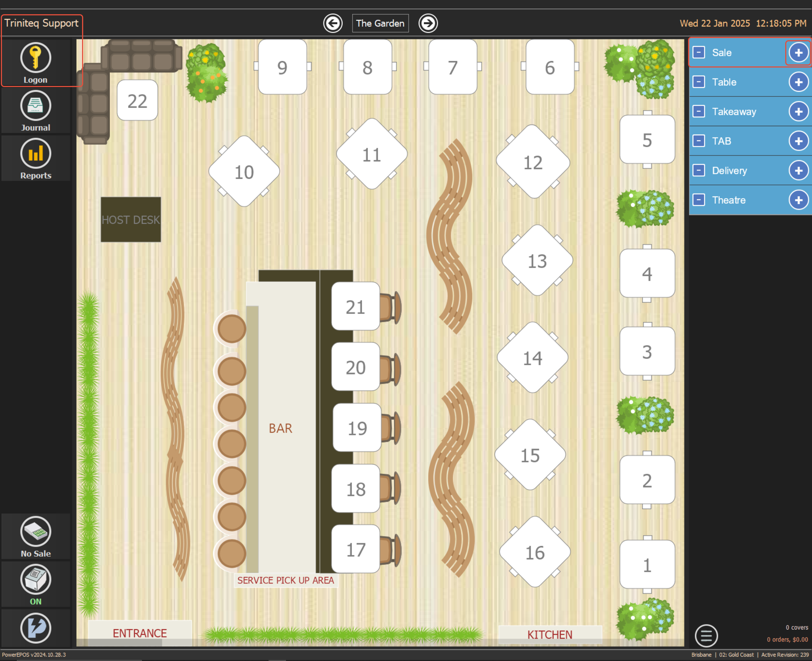Click the No Sale cash drawer icon
Screen dimensions: 812x661
(35, 531)
